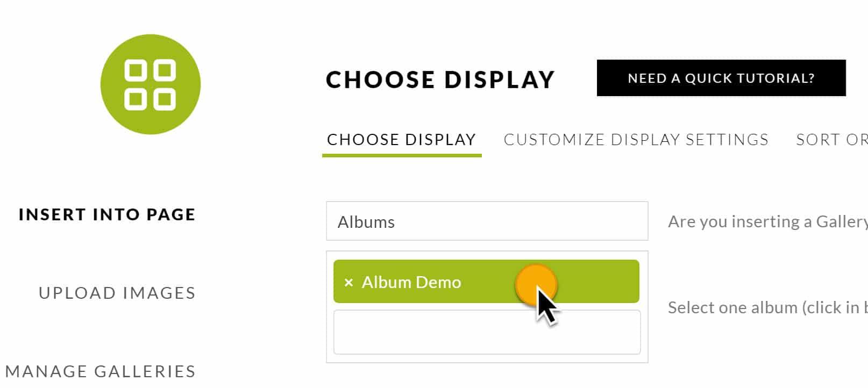This screenshot has width=868, height=388.
Task: Click the orange click-indicator circle
Action: pos(536,285)
